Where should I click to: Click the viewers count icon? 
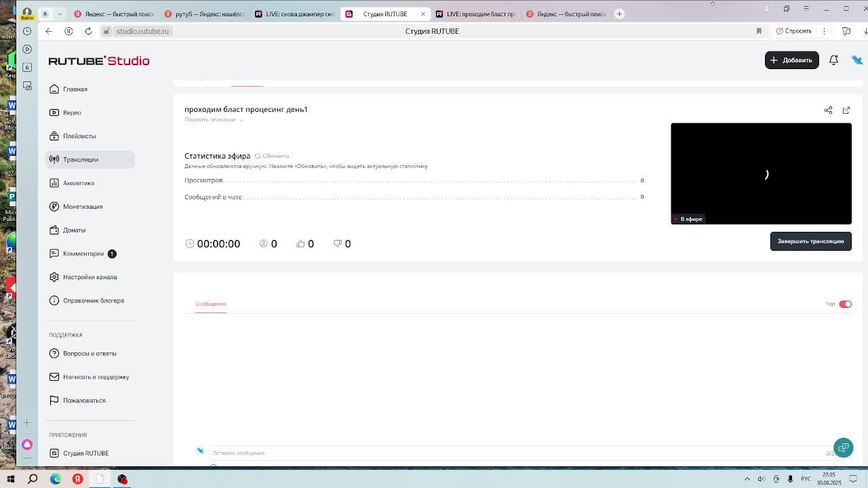(x=264, y=243)
